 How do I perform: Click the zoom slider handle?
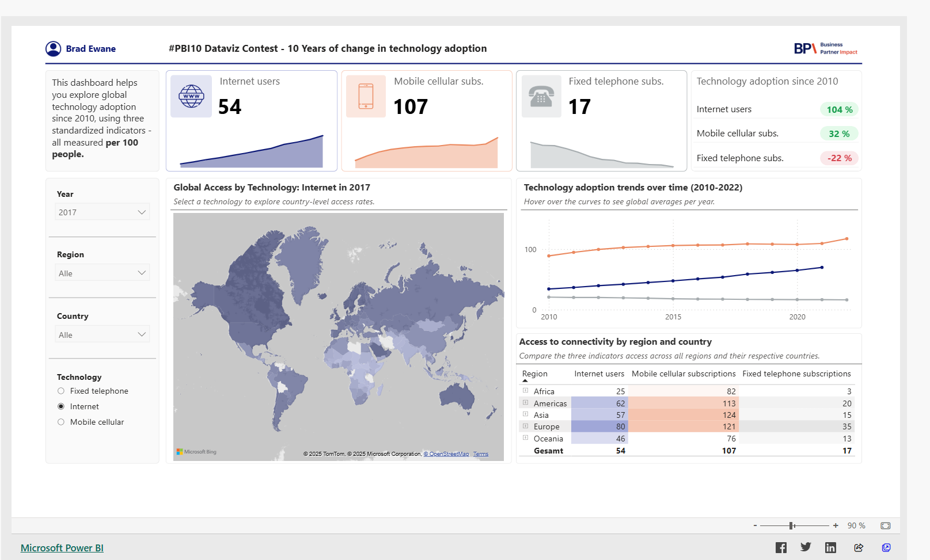pyautogui.click(x=792, y=525)
